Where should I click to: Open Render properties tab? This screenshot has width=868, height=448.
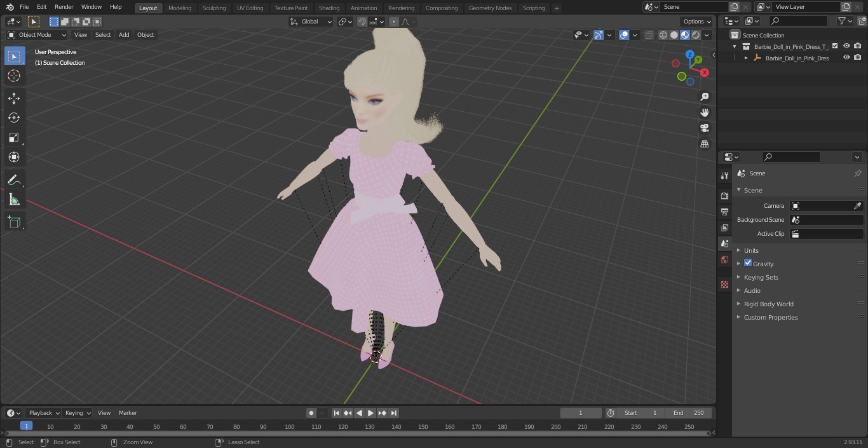pos(724,196)
